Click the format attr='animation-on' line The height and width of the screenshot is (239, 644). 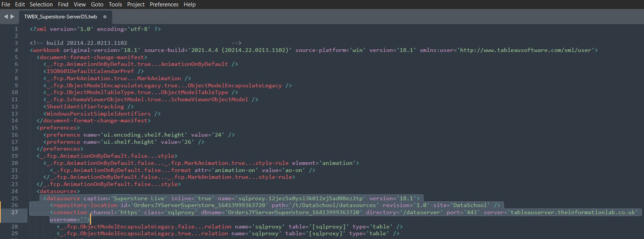183,170
